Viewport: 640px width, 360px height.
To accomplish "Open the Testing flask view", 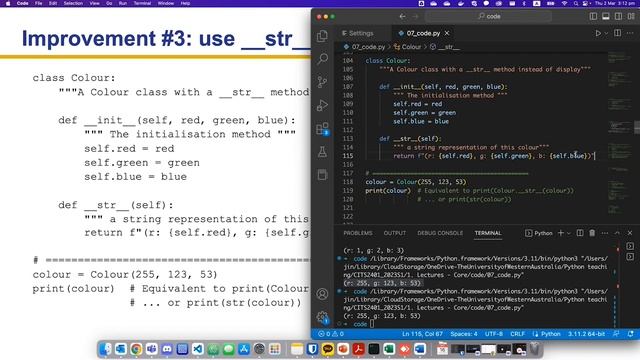I will coord(322,152).
